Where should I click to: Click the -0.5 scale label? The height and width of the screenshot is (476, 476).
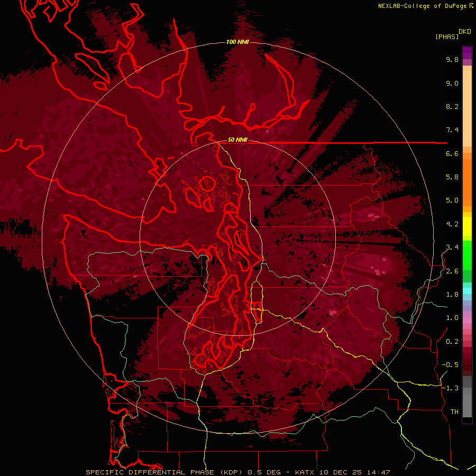point(450,365)
